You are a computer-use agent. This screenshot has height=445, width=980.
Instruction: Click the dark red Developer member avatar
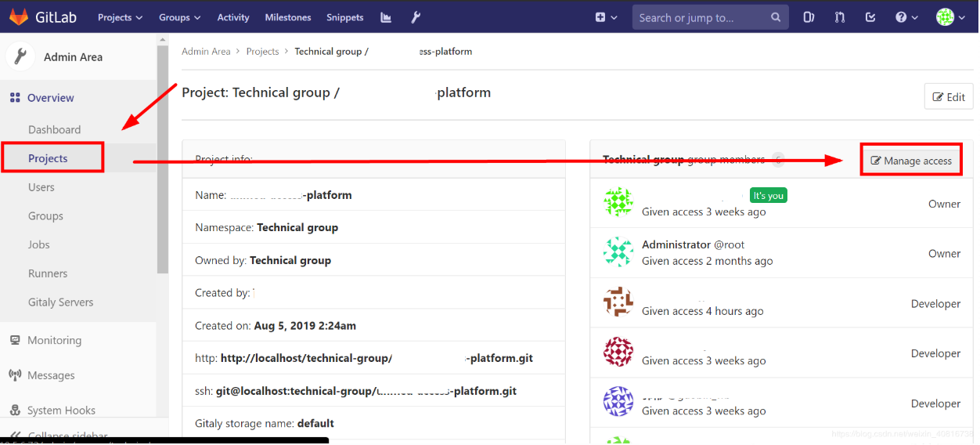coord(618,352)
